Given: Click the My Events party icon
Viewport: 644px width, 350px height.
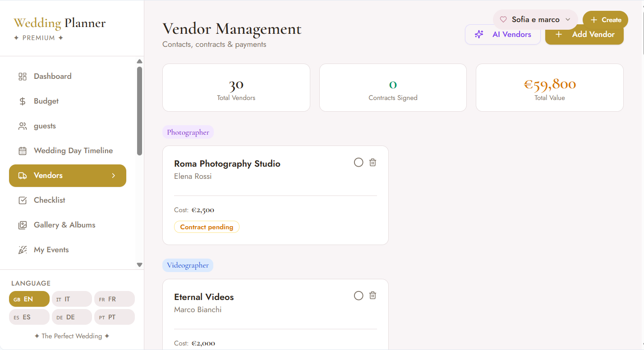Looking at the screenshot, I should coord(23,250).
